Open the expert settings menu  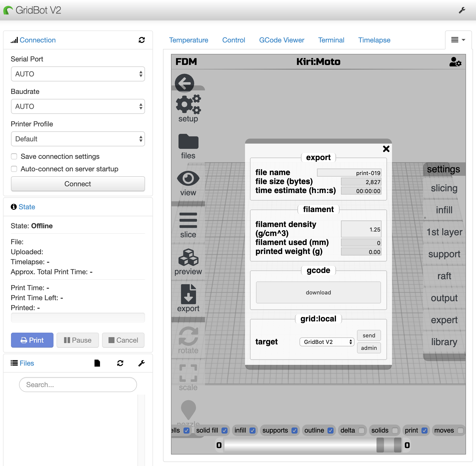tap(444, 320)
